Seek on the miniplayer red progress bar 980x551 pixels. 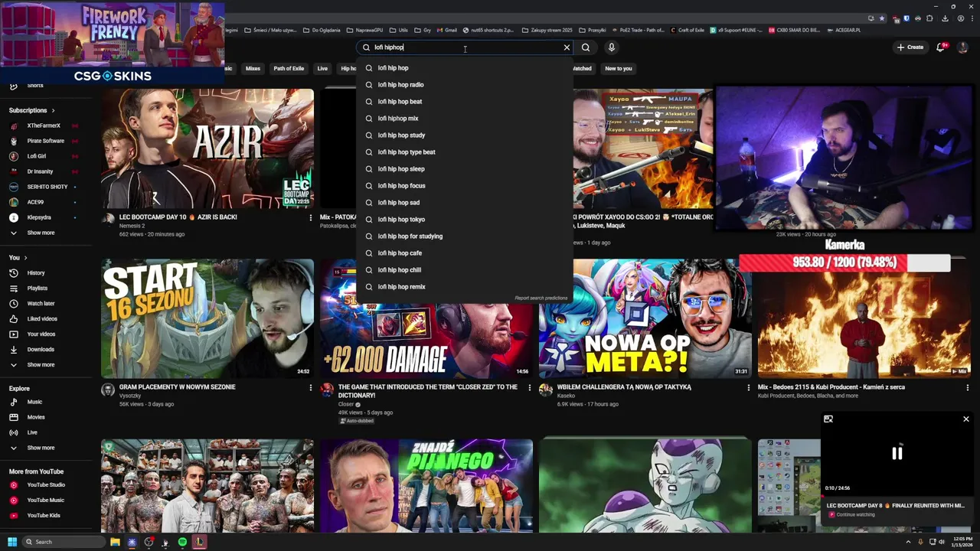pyautogui.click(x=897, y=496)
